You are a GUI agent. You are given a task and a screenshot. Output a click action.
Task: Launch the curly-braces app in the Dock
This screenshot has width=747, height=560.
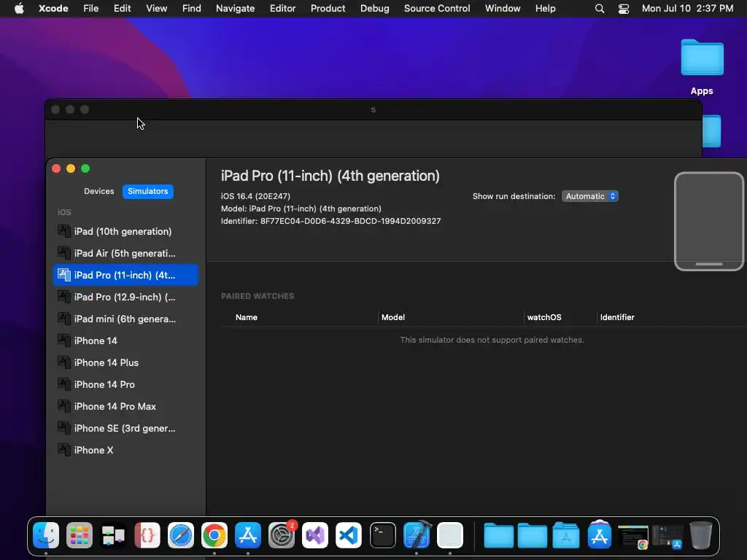click(x=147, y=535)
